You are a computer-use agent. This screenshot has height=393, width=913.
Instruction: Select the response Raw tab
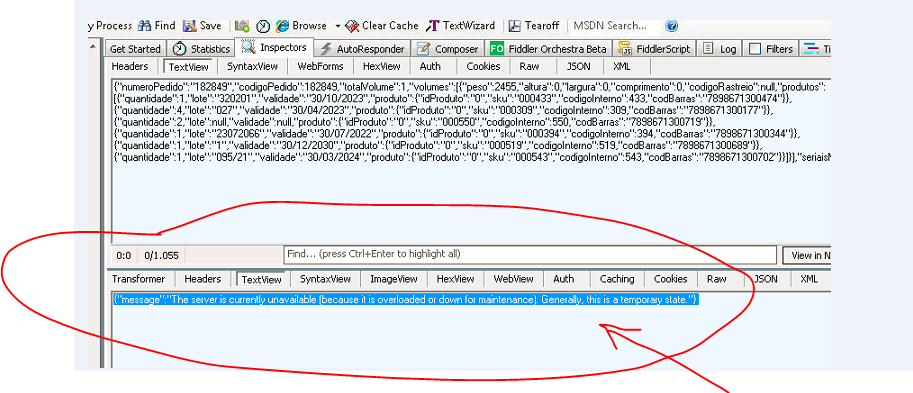tap(717, 279)
